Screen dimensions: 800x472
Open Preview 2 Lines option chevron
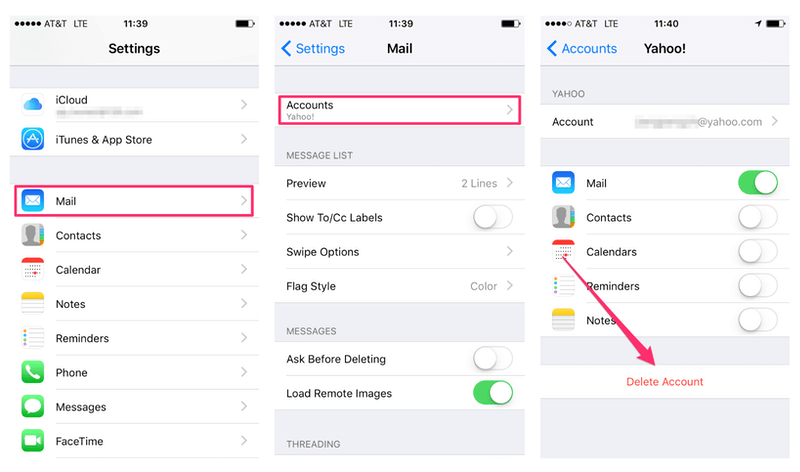coord(510,183)
